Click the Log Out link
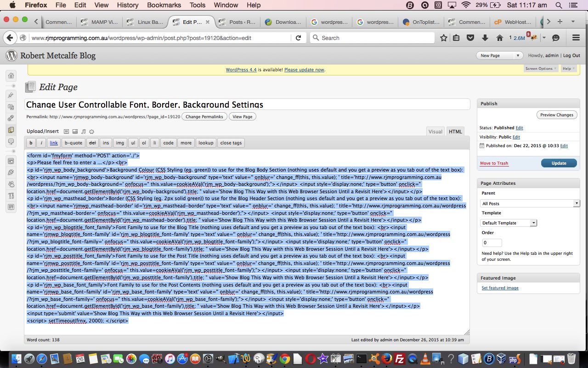 571,56
